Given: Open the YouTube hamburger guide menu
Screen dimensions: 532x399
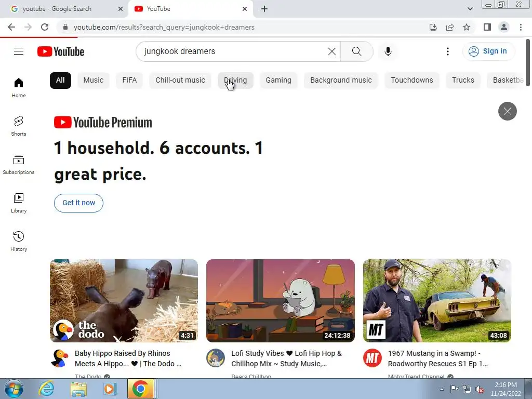Looking at the screenshot, I should point(19,51).
